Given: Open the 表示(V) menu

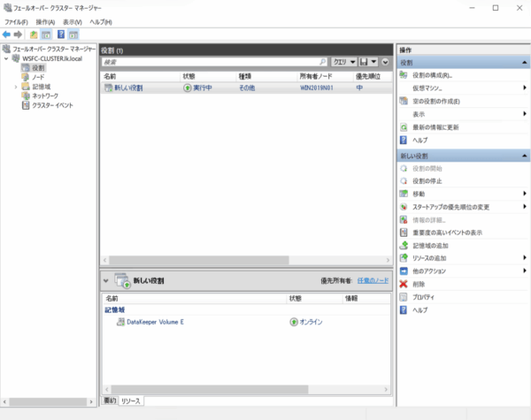Looking at the screenshot, I should tap(73, 22).
